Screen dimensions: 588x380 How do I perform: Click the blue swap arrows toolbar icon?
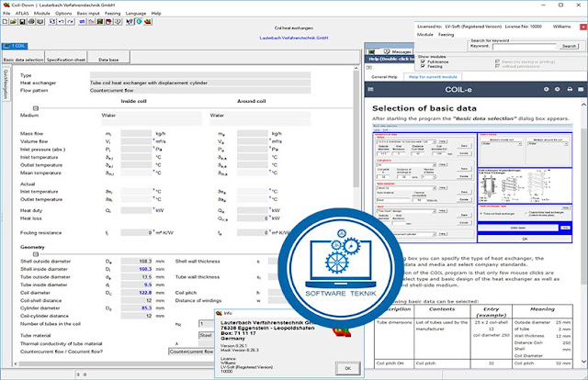pyautogui.click(x=82, y=22)
